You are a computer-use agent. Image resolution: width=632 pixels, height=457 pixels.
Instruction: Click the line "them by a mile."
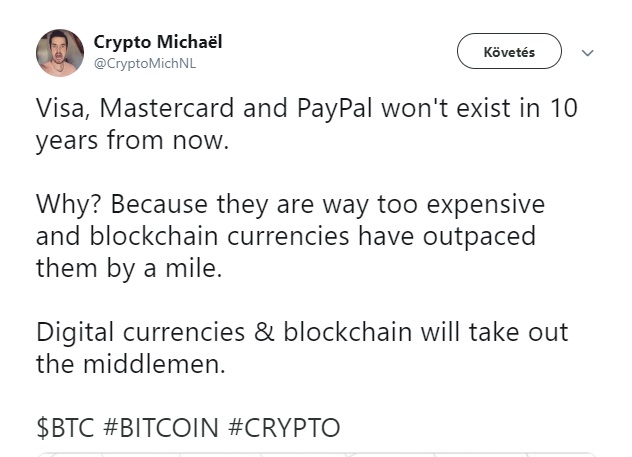coord(129,268)
